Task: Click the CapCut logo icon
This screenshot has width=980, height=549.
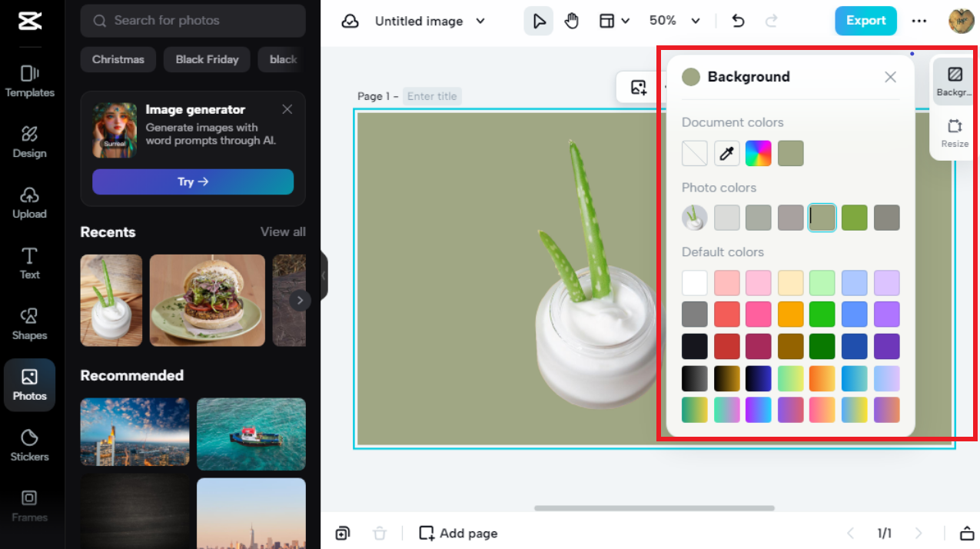Action: (29, 21)
